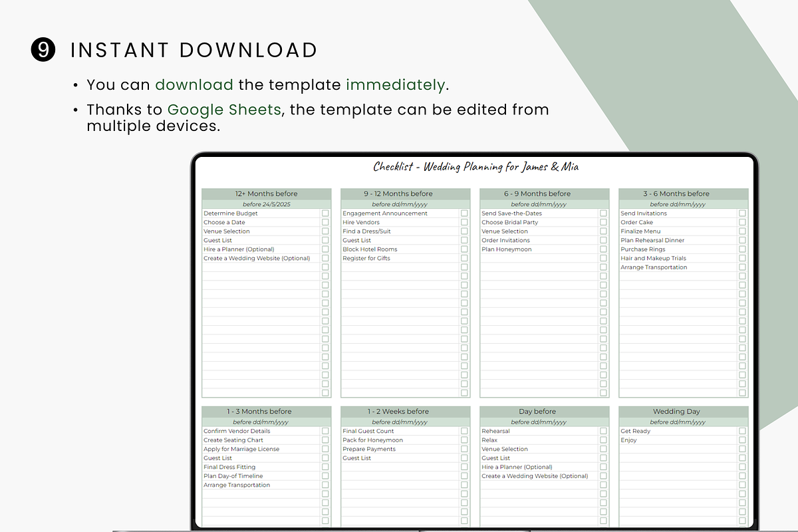798x532 pixels.
Task: Select the 12+ Months before header
Action: click(x=266, y=194)
